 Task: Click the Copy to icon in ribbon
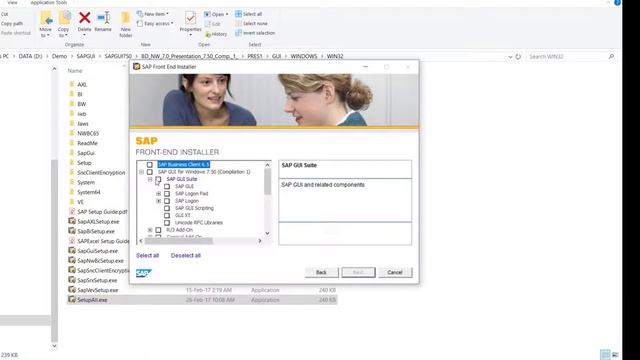64,19
